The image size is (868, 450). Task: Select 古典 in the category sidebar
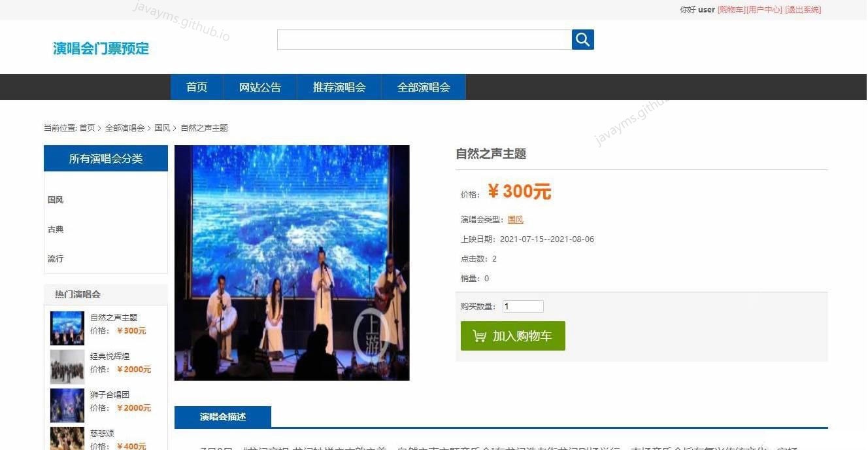coord(56,230)
